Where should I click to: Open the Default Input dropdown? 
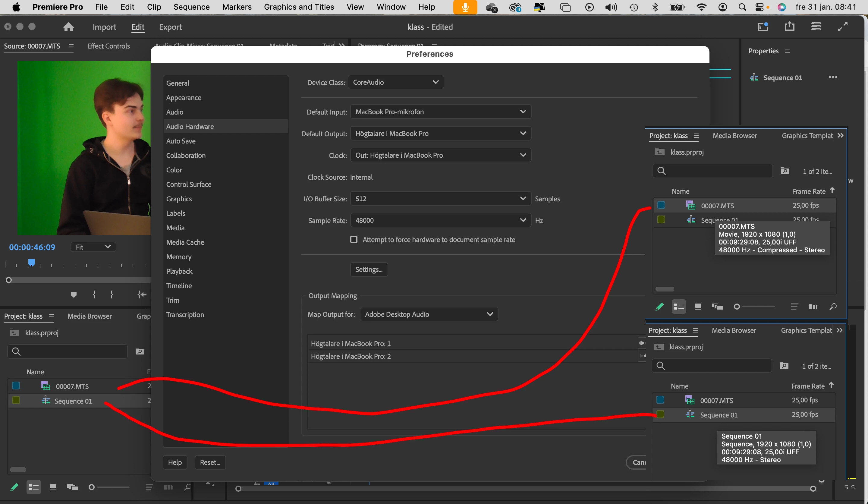click(440, 112)
